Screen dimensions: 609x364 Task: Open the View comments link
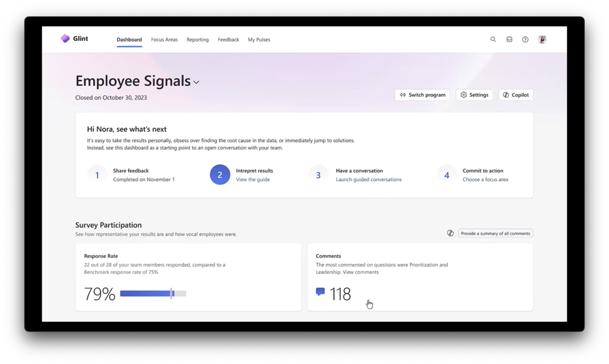(x=360, y=272)
